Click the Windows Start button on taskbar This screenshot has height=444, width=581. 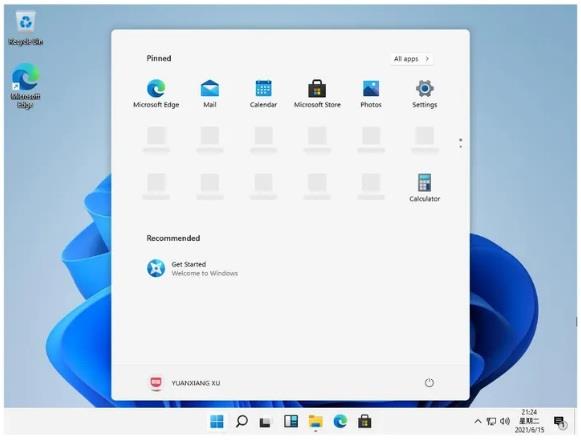pyautogui.click(x=217, y=421)
